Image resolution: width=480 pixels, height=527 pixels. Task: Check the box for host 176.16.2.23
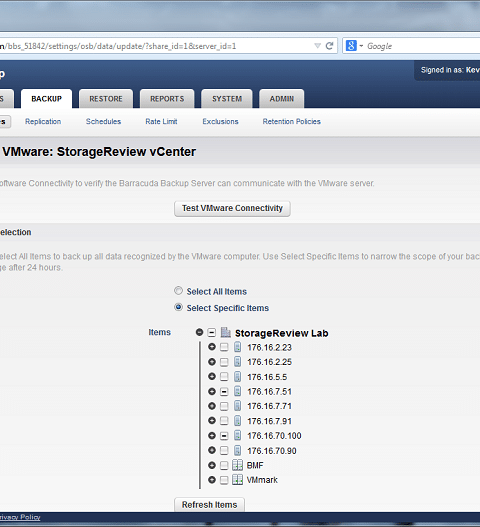[224, 347]
